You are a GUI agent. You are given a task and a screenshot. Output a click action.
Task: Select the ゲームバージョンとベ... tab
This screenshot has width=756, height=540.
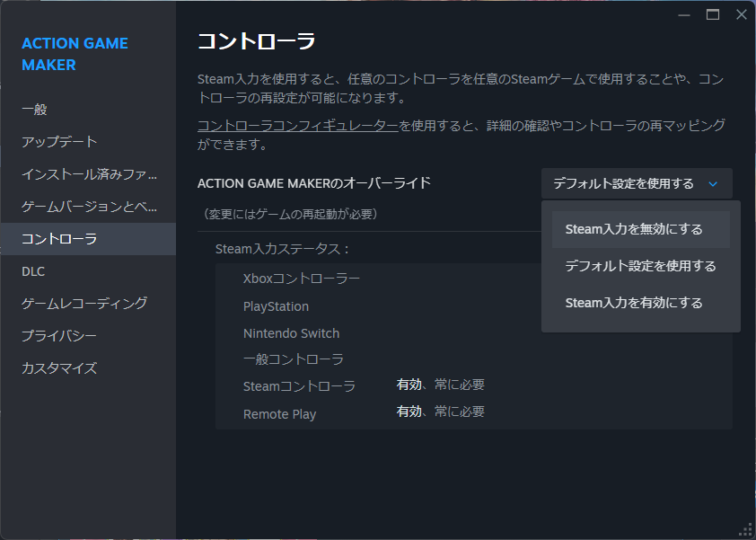pos(88,207)
